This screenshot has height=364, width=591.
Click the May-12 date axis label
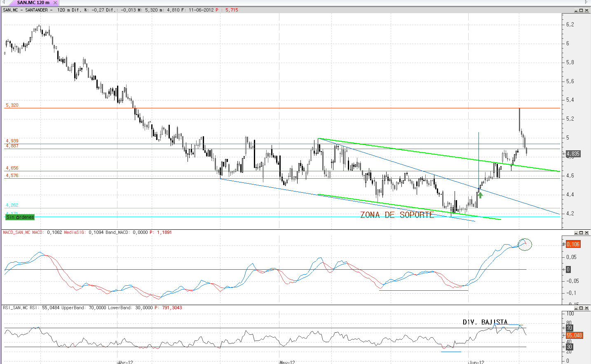click(x=287, y=362)
